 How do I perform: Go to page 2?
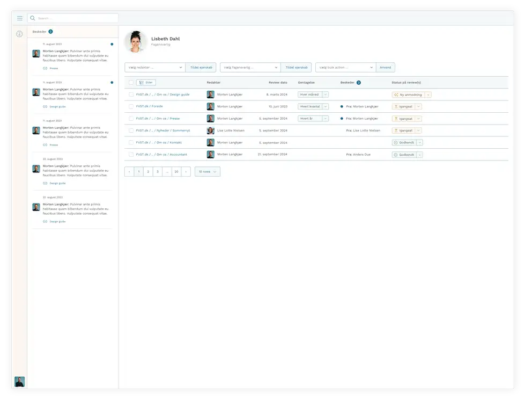148,172
